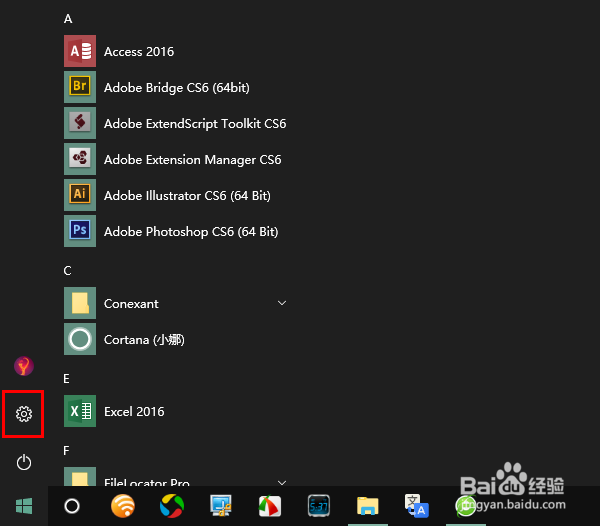The image size is (600, 526).
Task: Open the orange WiFi app on the taskbar
Action: [123, 506]
